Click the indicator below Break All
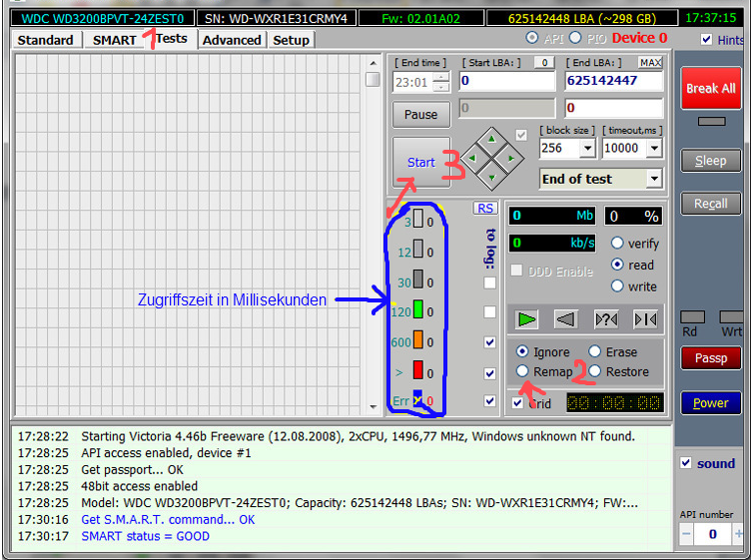752x560 pixels. pos(711,122)
